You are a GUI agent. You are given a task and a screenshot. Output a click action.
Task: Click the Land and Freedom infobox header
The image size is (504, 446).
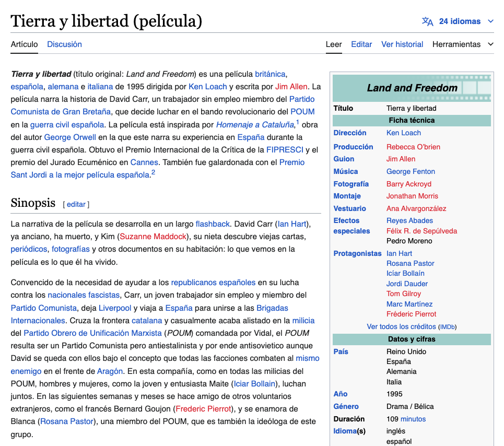point(412,88)
